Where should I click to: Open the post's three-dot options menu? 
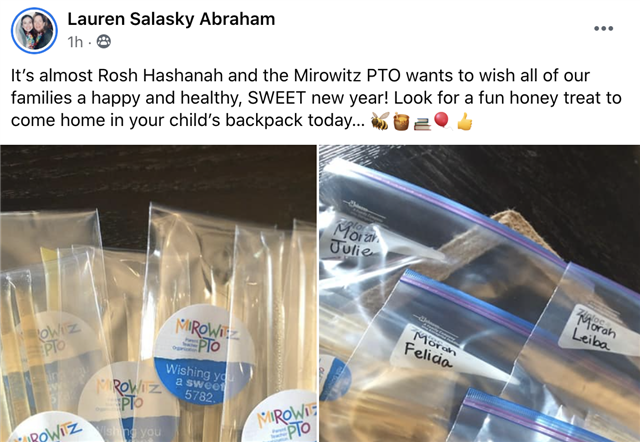pyautogui.click(x=603, y=29)
